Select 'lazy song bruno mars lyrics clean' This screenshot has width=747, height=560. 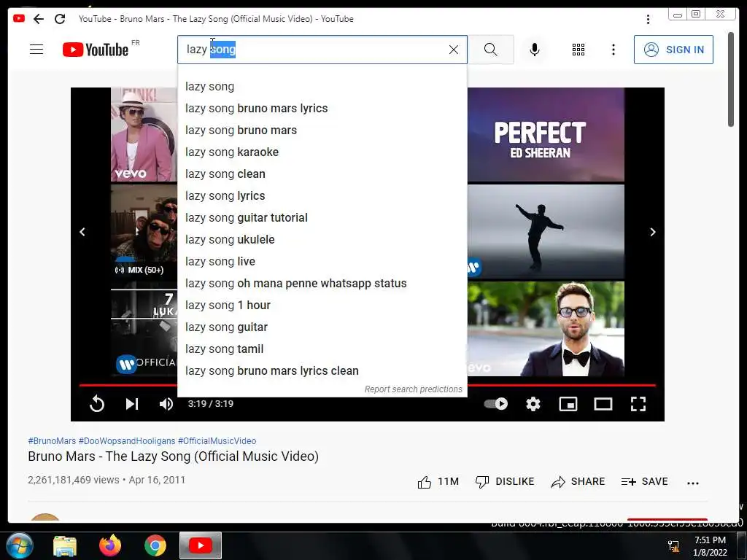[322, 371]
